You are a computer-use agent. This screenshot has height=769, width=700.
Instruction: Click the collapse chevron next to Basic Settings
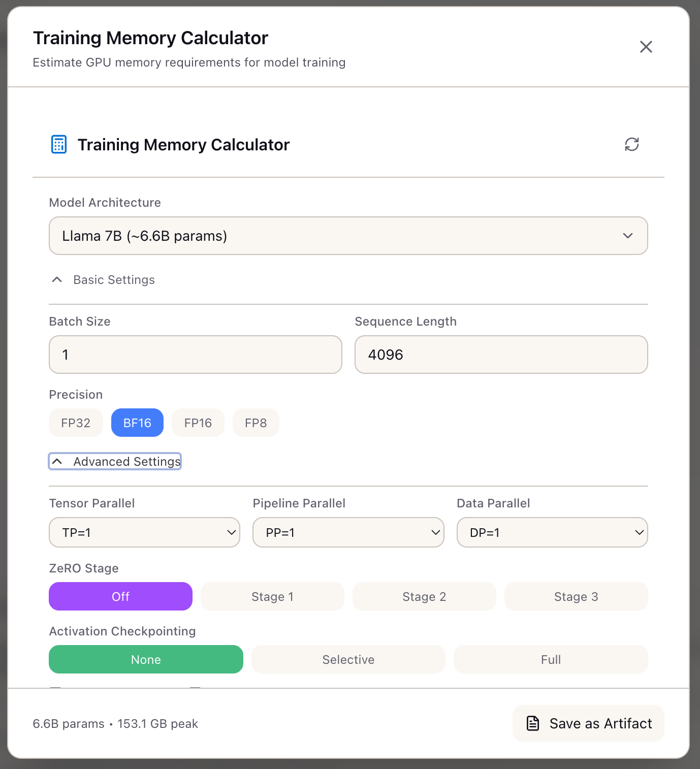coord(56,279)
